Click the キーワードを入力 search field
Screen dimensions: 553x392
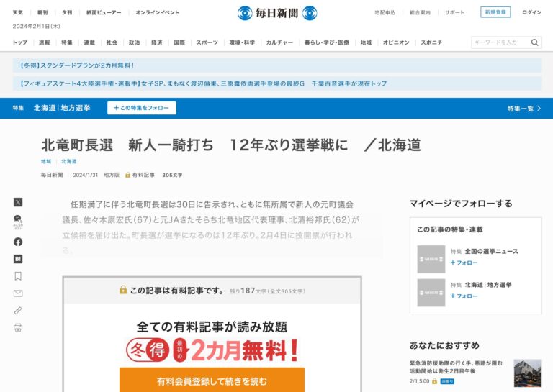tap(500, 42)
